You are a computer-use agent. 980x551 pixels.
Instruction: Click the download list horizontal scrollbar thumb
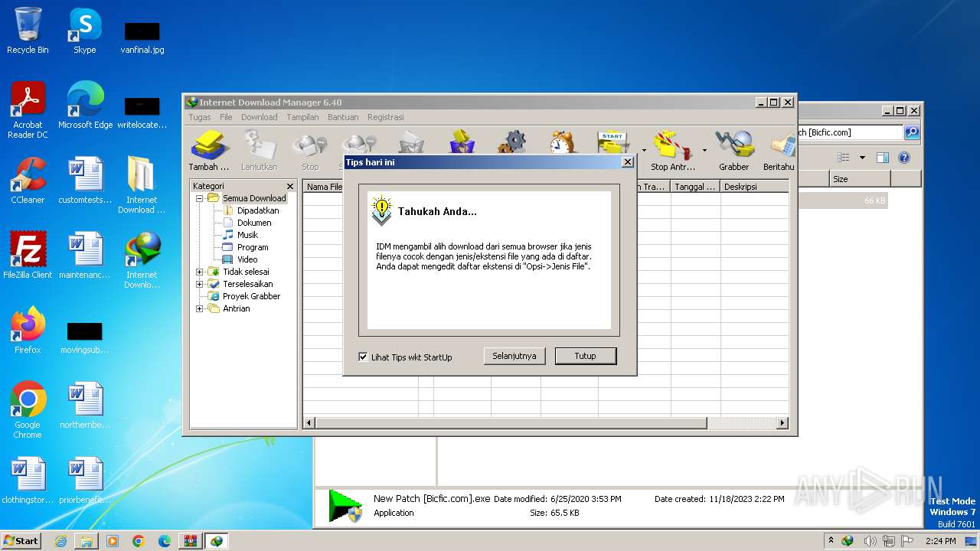pyautogui.click(x=511, y=422)
